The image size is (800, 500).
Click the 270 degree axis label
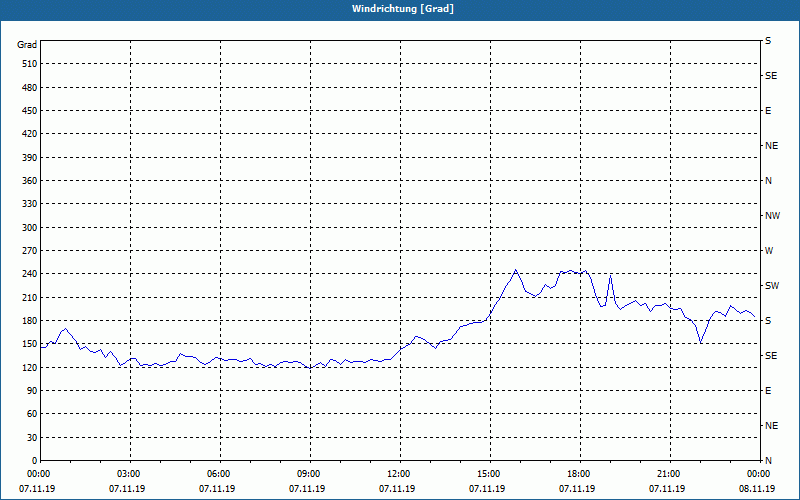(x=30, y=251)
